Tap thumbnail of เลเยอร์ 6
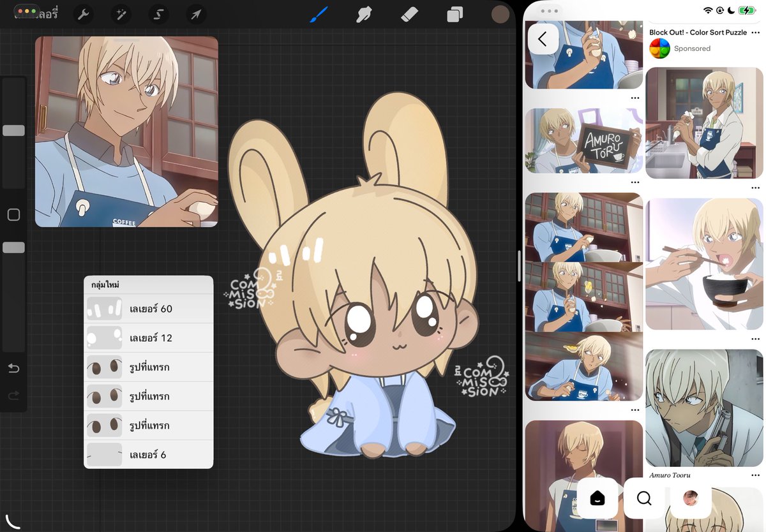 click(x=104, y=455)
